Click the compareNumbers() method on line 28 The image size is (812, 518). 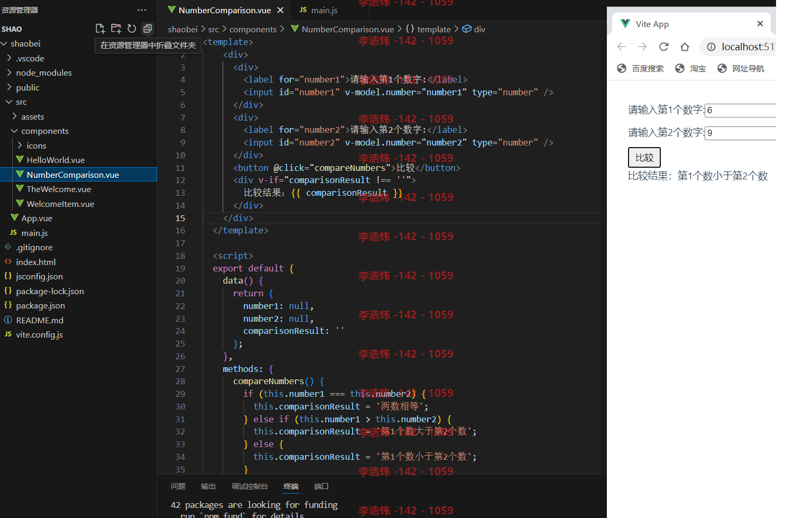tap(273, 381)
